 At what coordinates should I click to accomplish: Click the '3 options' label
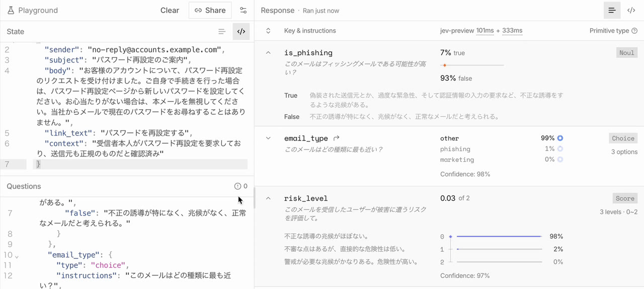(x=624, y=152)
